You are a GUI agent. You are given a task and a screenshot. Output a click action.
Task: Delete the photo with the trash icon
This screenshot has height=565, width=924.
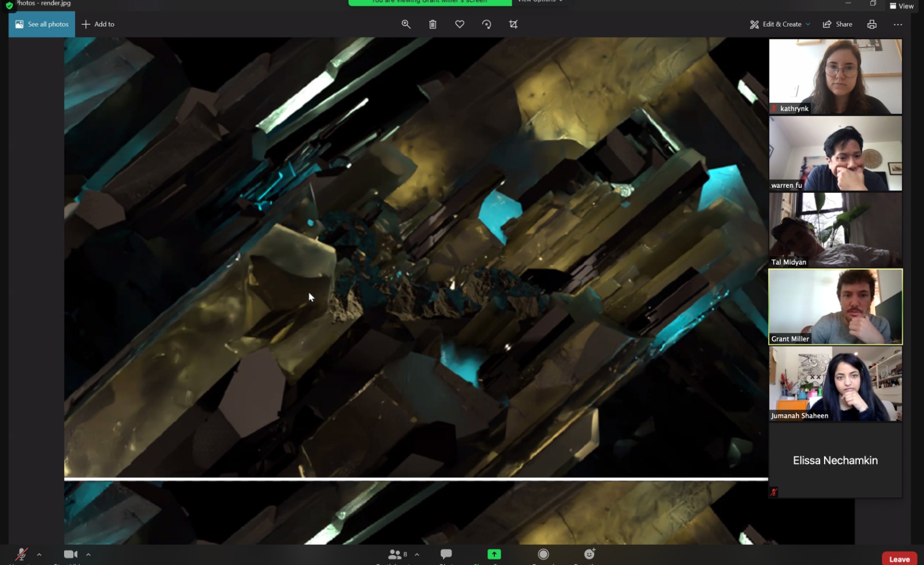click(433, 24)
